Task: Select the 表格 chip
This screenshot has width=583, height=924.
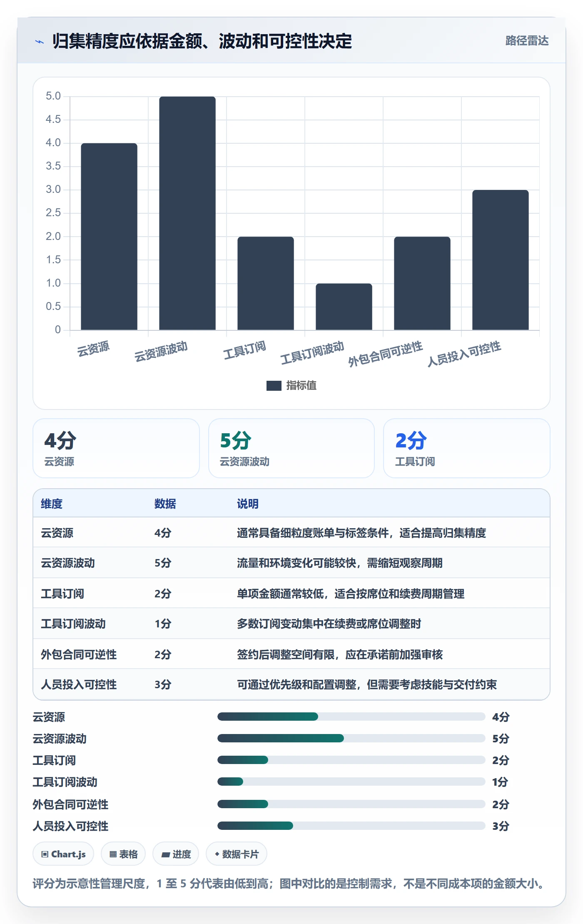Action: (123, 854)
